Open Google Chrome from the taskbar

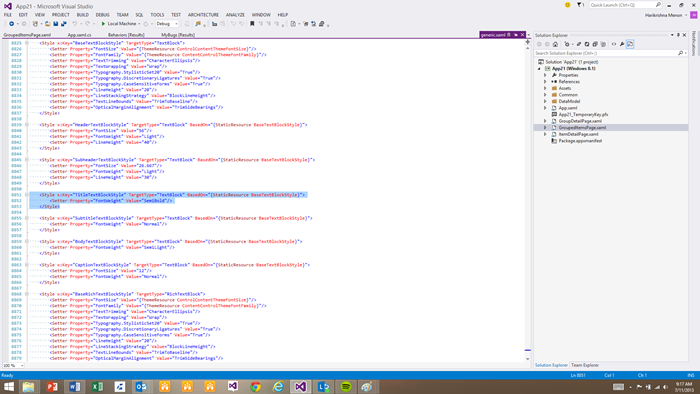(x=255, y=386)
